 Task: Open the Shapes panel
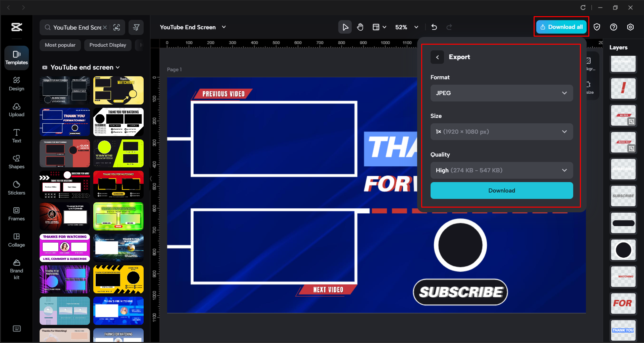16,161
